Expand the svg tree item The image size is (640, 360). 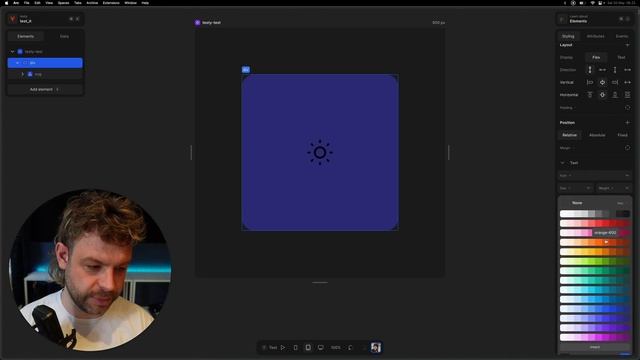click(22, 74)
